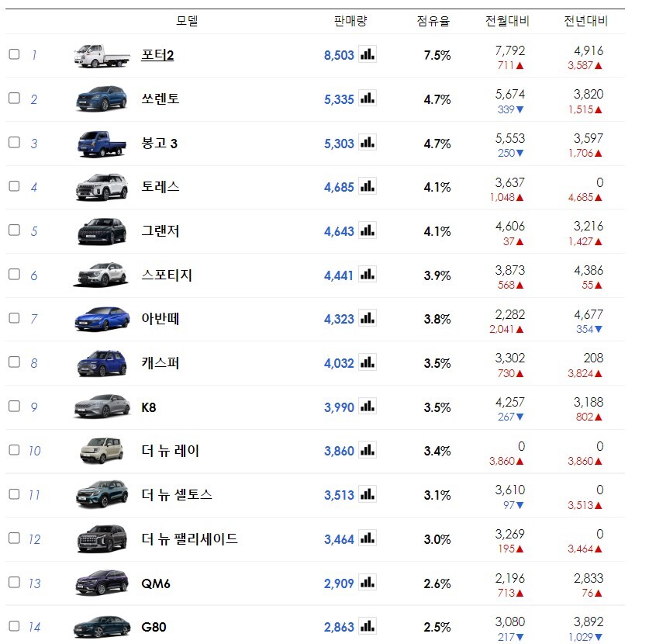The image size is (649, 644).
Task: Open sales chart icon for 스포티지
Action: (x=367, y=275)
